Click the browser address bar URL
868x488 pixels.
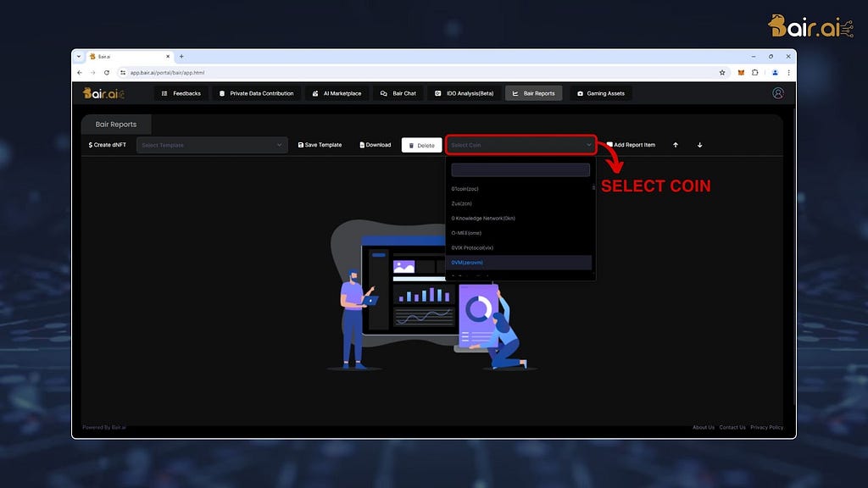coord(167,73)
